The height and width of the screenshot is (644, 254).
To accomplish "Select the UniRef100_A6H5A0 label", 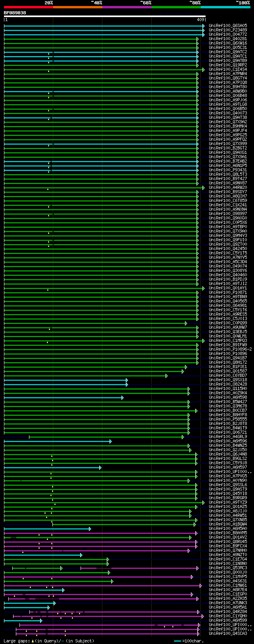I will coord(228,529).
